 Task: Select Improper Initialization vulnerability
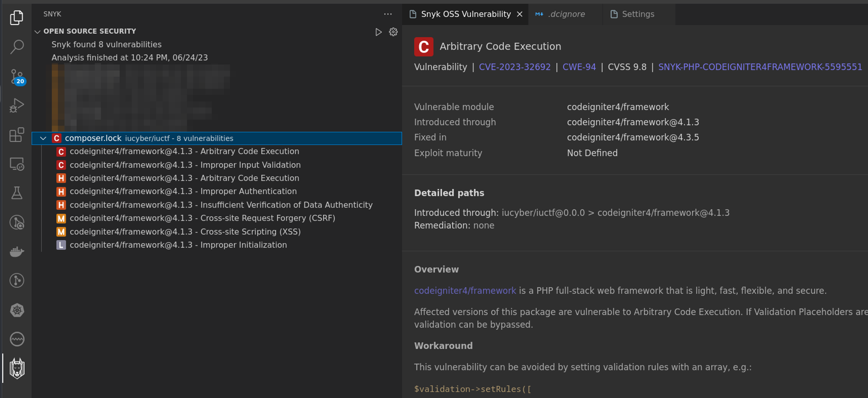click(x=178, y=245)
